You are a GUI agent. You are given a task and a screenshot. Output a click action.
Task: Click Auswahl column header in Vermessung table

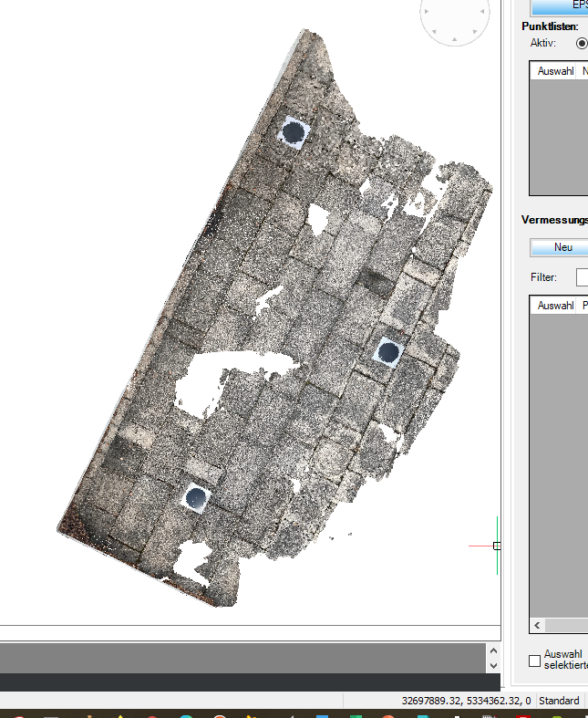point(555,306)
